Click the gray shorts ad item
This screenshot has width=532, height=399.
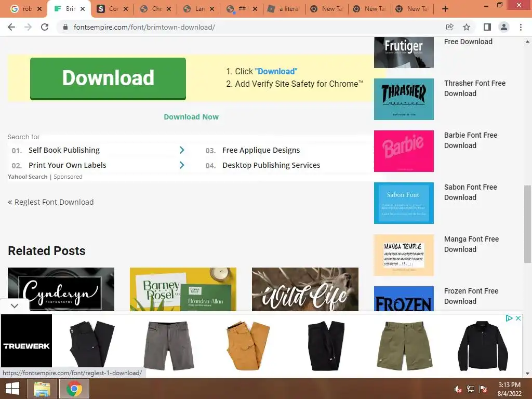(169, 345)
